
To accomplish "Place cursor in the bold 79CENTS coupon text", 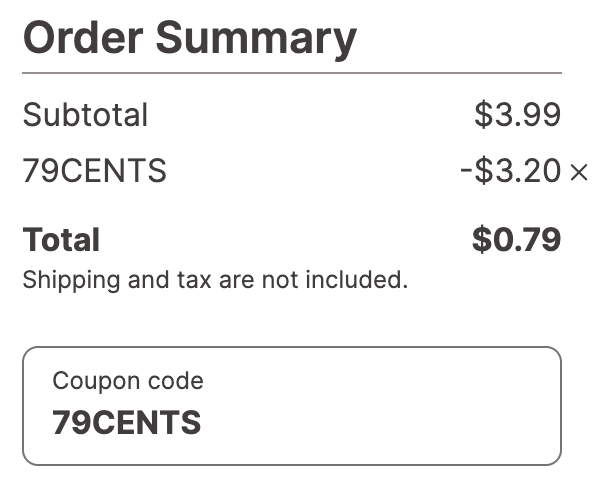I will 127,422.
